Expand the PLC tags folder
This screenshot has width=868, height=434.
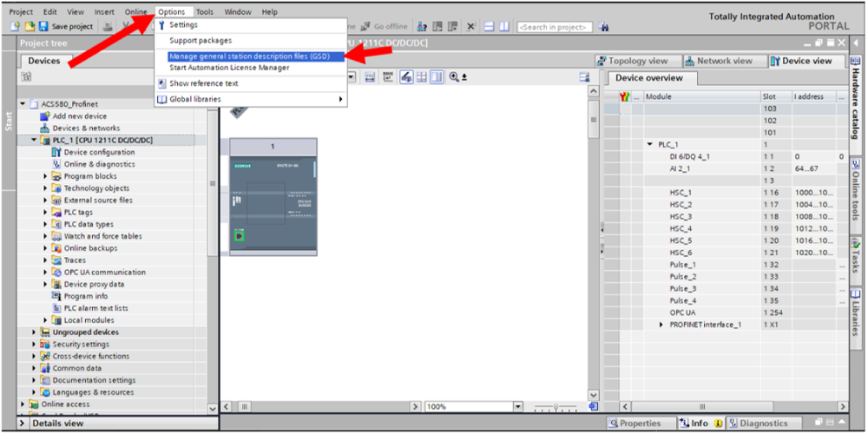click(x=45, y=212)
